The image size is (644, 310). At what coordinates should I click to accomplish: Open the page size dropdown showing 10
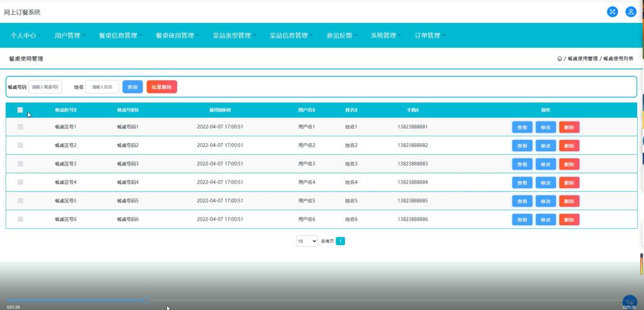pos(307,241)
